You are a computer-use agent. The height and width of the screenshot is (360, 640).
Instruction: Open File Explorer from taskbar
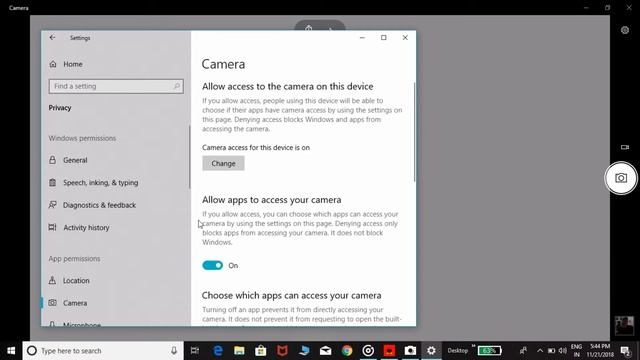click(239, 351)
